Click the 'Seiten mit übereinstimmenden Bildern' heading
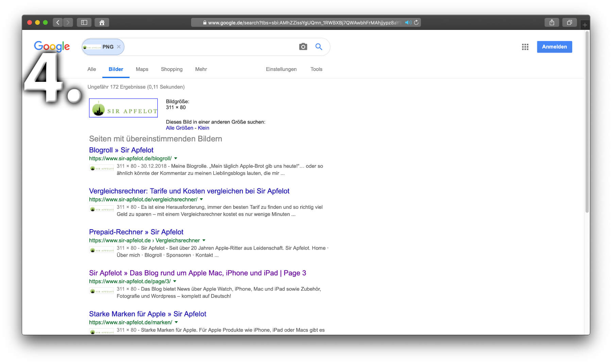Screen dimensions: 612x364 click(x=155, y=139)
